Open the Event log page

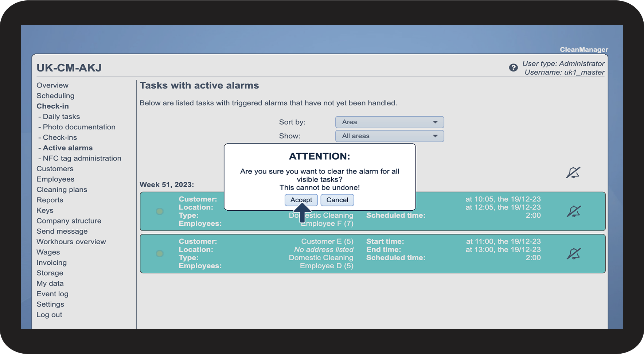click(x=52, y=294)
